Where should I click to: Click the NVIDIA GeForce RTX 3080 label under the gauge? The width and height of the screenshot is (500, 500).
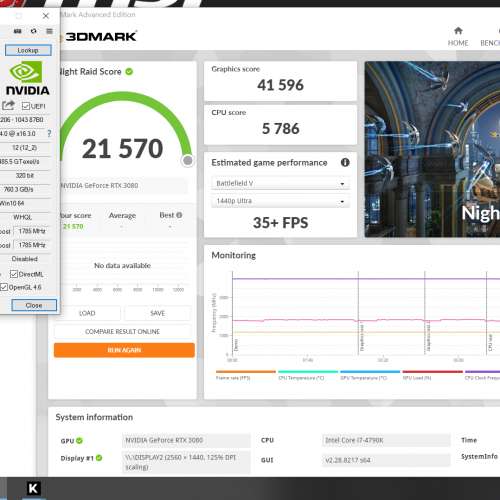[x=99, y=185]
